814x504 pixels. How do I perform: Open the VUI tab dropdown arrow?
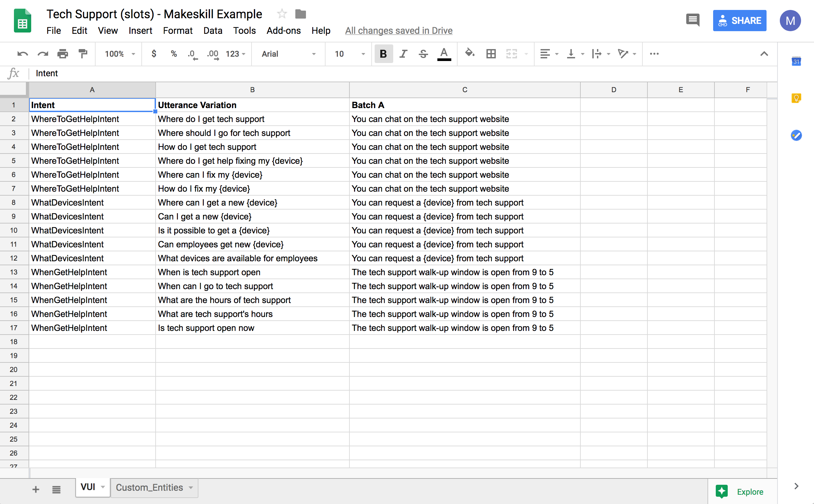[x=103, y=487]
